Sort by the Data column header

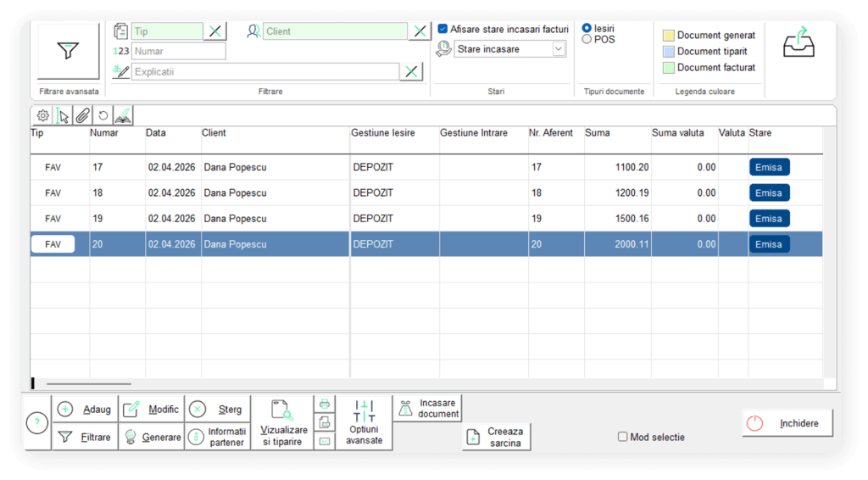156,133
